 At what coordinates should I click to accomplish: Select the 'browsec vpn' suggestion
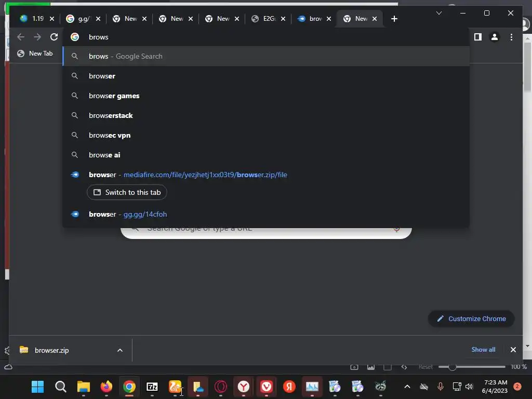pos(266,135)
